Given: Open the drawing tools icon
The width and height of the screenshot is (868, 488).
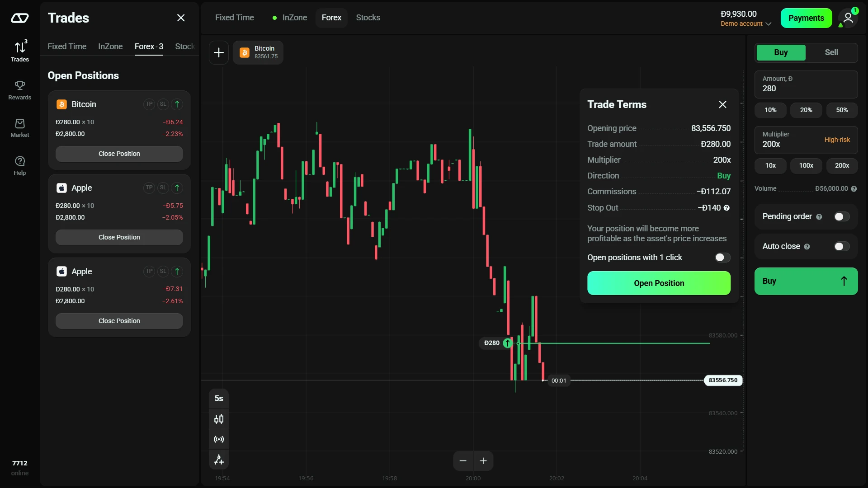Looking at the screenshot, I should click(x=219, y=460).
